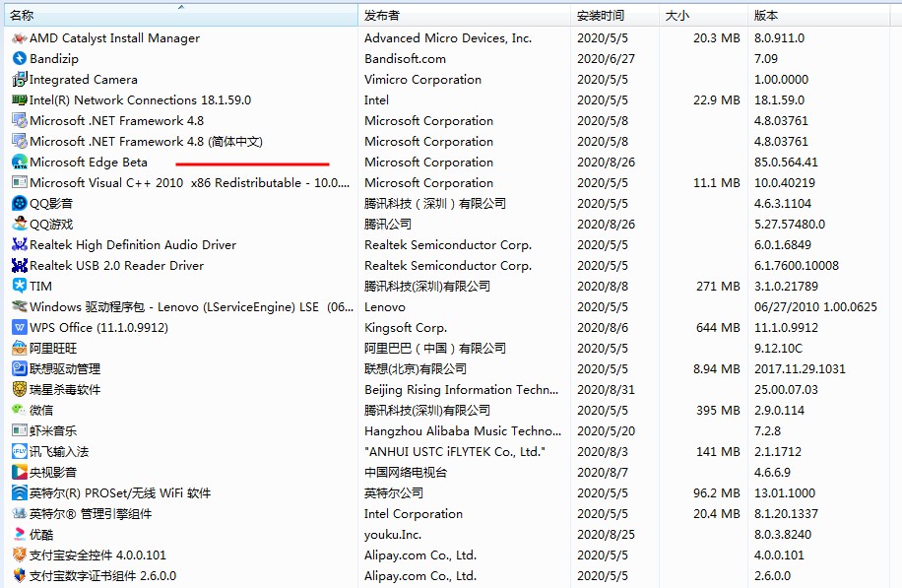
Task: Click publisher Advanced Micro Devices, Inc.
Action: point(447,38)
